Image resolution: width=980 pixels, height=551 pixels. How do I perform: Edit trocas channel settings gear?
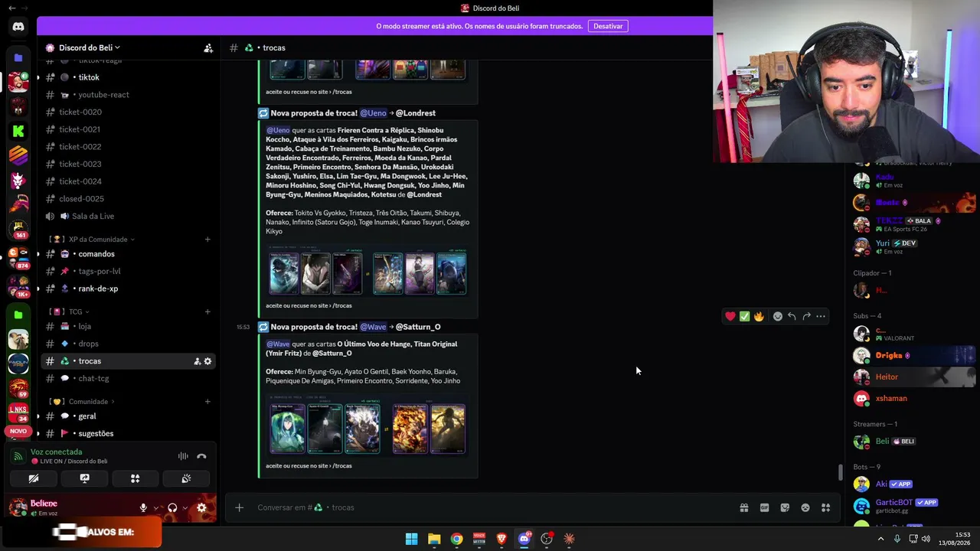(207, 361)
